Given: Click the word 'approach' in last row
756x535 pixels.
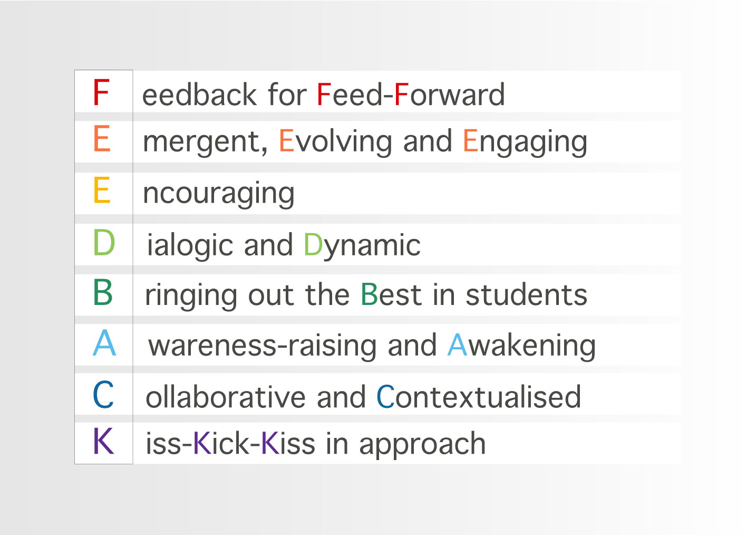Looking at the screenshot, I should point(422,444).
